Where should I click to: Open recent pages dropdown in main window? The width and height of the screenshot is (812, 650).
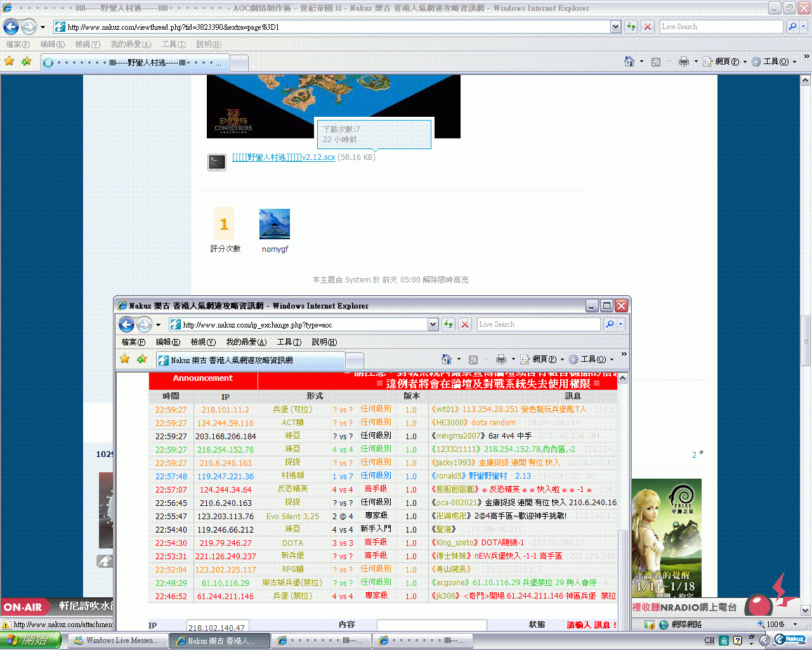click(x=43, y=27)
